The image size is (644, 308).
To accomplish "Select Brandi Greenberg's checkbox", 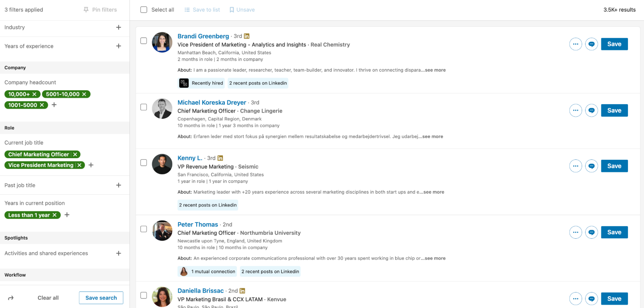I will (144, 41).
